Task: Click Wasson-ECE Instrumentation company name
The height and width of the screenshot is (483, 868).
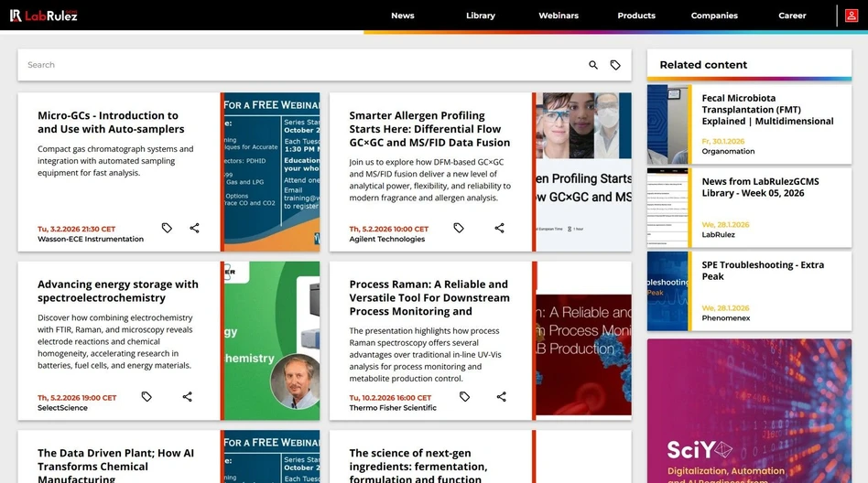Action: click(x=91, y=239)
